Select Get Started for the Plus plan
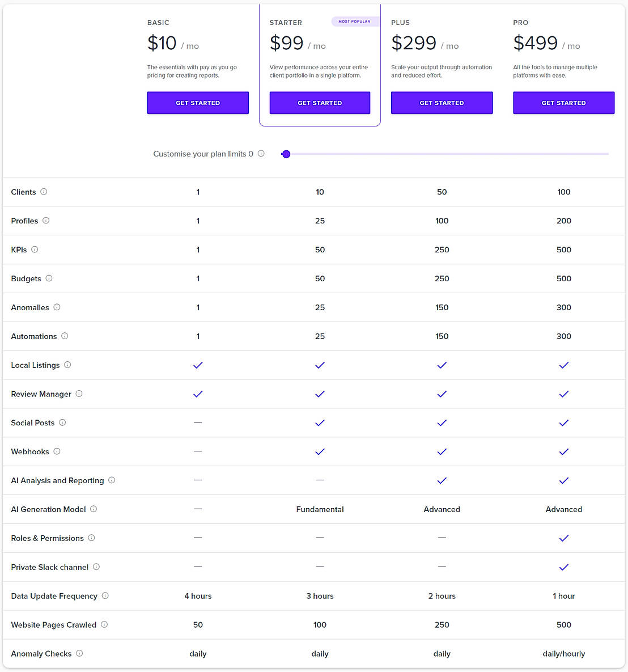Screen dimensions: 628x672 tap(442, 103)
